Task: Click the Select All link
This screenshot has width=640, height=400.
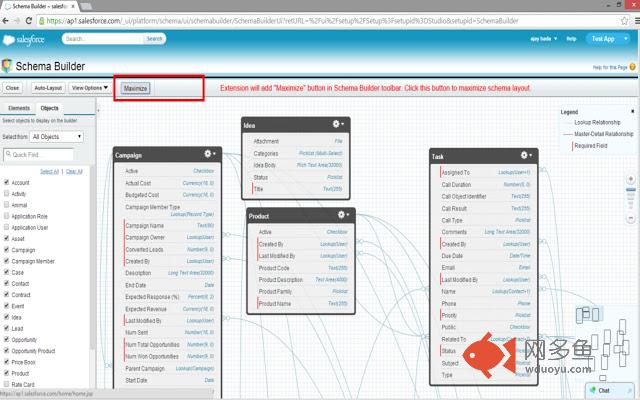Action: pos(49,171)
